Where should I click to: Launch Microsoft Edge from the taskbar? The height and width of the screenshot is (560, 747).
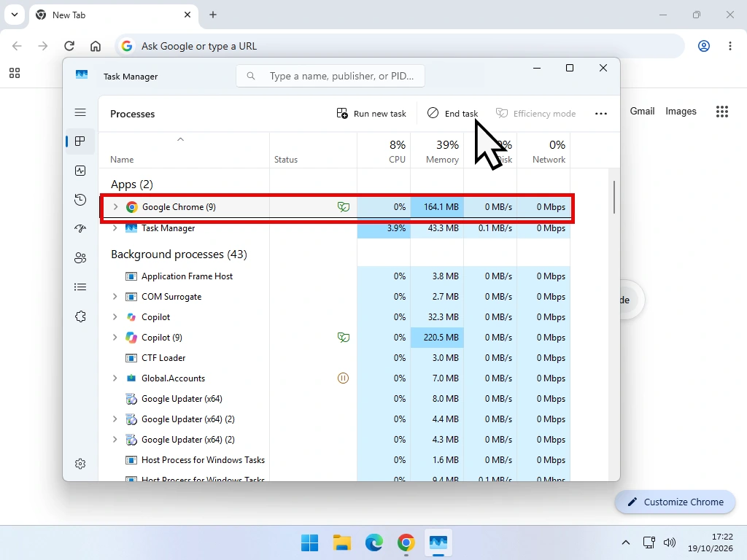coord(374,542)
